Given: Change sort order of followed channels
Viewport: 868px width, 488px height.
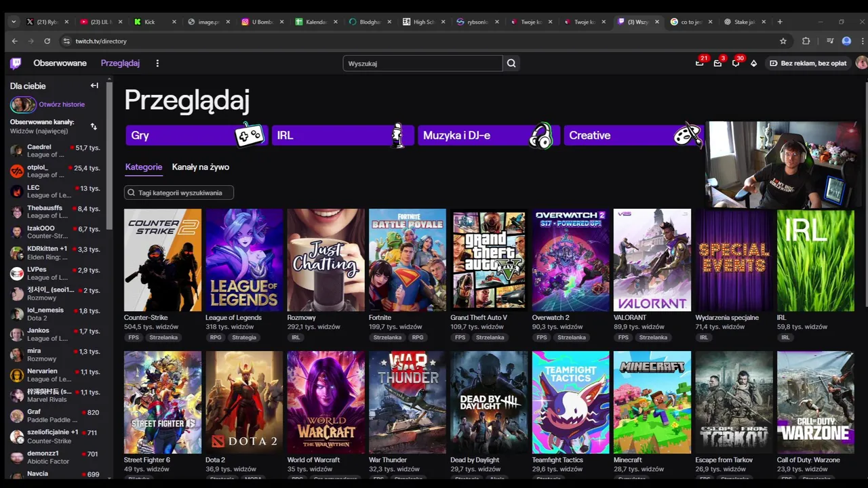Looking at the screenshot, I should coord(94,127).
